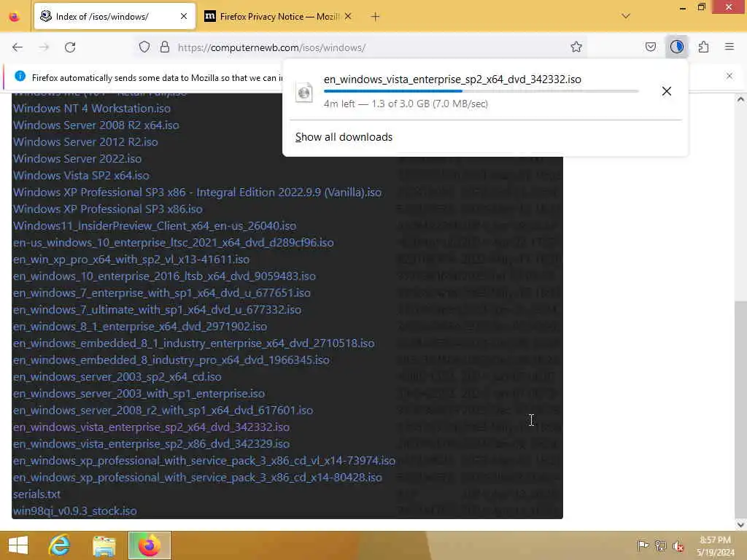Open embedded 8_1 industry enterprise ISO link
Image resolution: width=747 pixels, height=560 pixels.
pos(193,343)
